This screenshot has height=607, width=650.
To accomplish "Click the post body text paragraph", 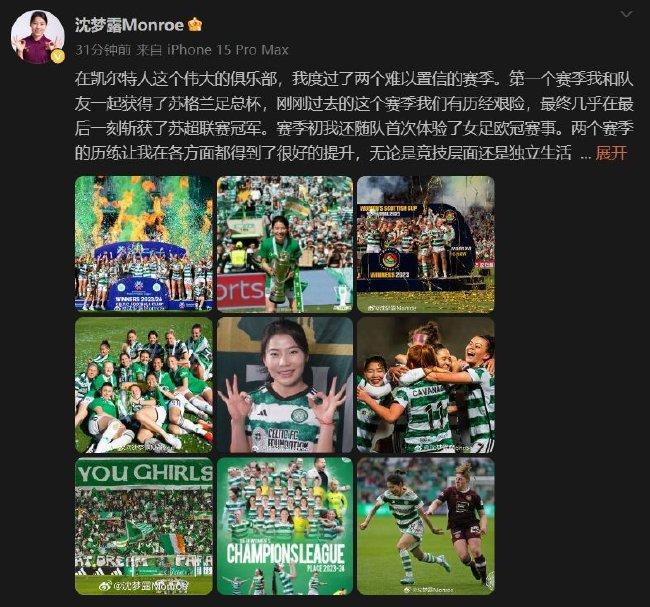I will 354,116.
